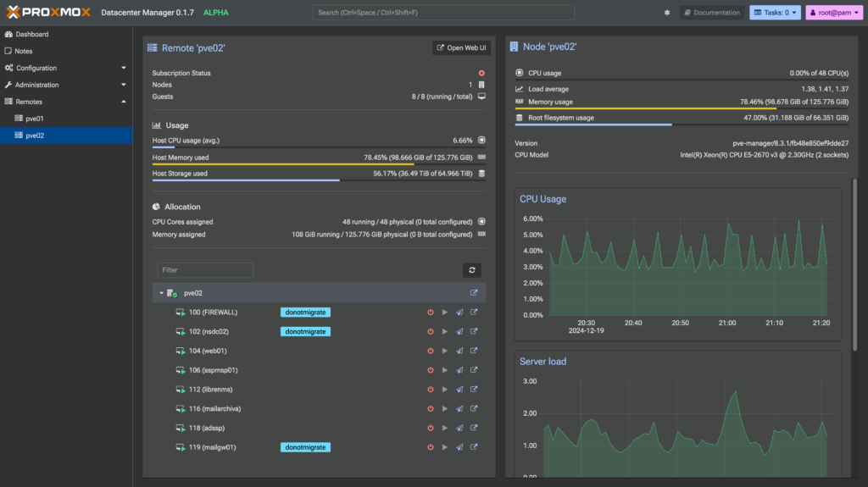The width and height of the screenshot is (868, 487).
Task: Open the root@pam user menu
Action: click(834, 13)
